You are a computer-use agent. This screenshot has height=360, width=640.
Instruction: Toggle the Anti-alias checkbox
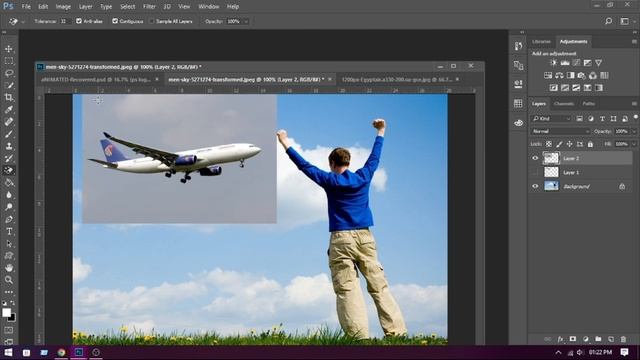(79, 21)
